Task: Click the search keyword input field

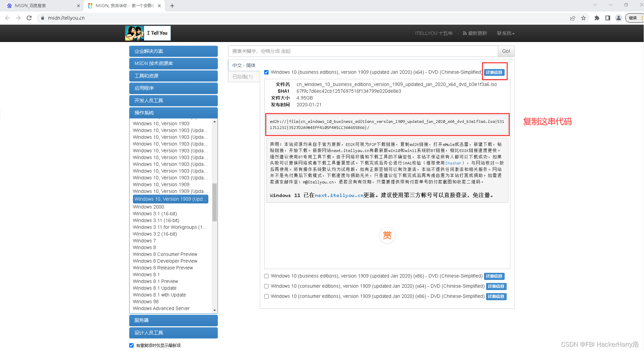Action: click(363, 51)
